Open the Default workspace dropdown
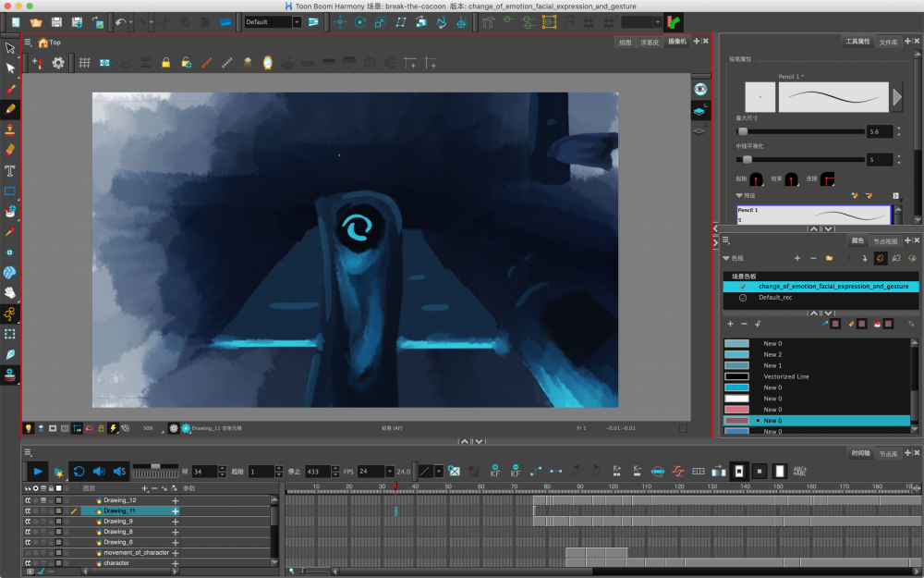Viewport: 924px width, 578px height. 297,22
